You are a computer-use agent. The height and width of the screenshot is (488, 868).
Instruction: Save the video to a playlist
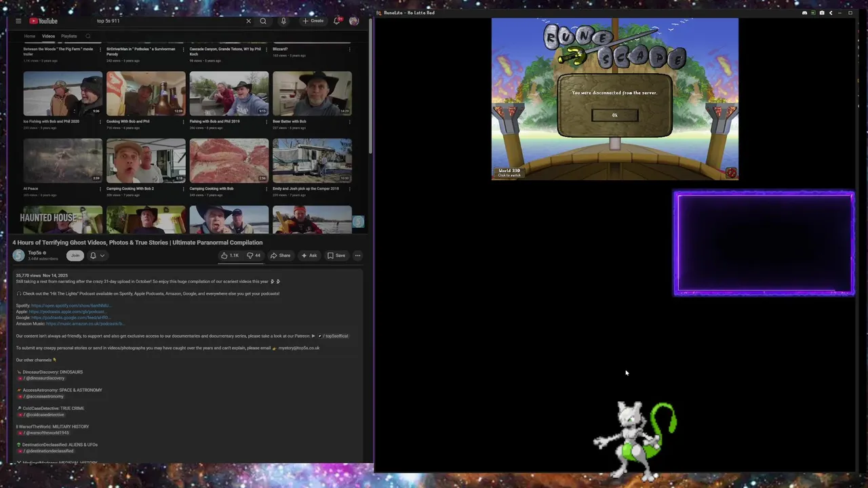tap(336, 256)
